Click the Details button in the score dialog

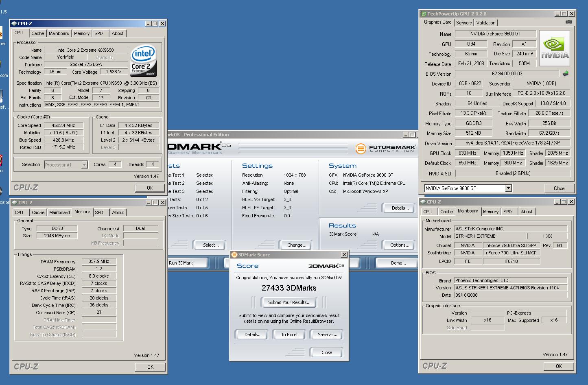click(253, 335)
